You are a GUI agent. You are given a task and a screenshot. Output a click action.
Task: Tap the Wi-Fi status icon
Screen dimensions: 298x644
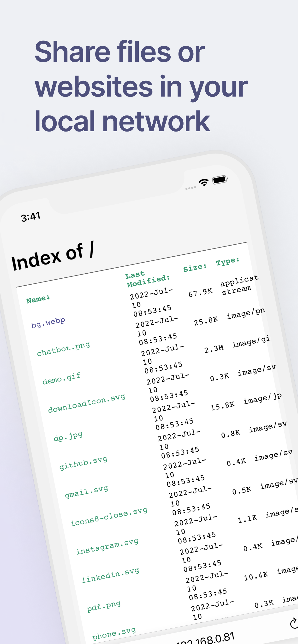click(x=204, y=183)
